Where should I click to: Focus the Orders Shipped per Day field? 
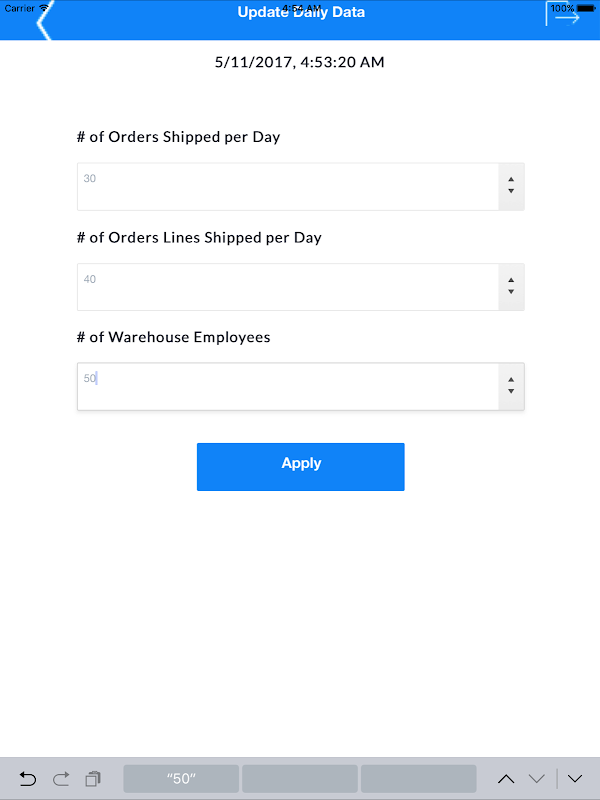(x=288, y=187)
